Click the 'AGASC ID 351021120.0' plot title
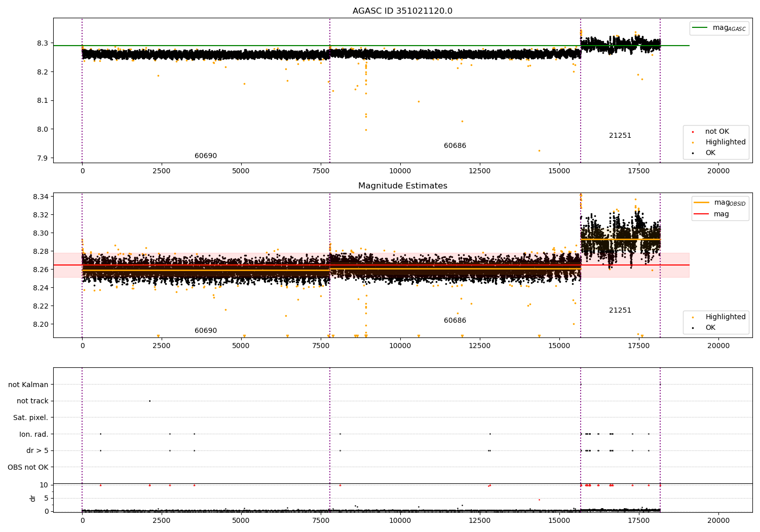The height and width of the screenshot is (532, 760). point(402,11)
